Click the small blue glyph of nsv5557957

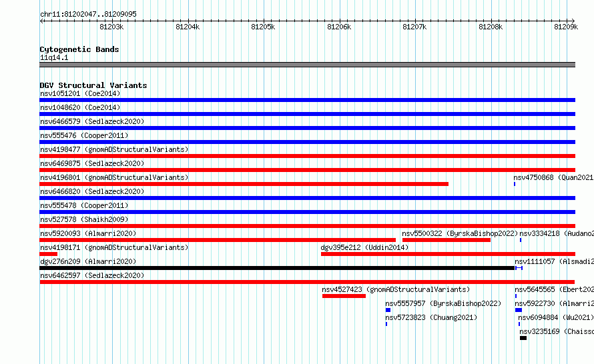point(388,310)
